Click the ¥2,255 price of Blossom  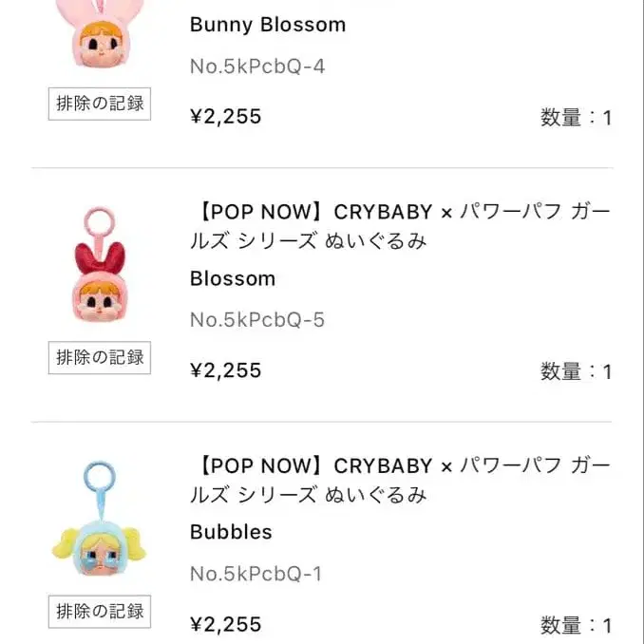226,370
